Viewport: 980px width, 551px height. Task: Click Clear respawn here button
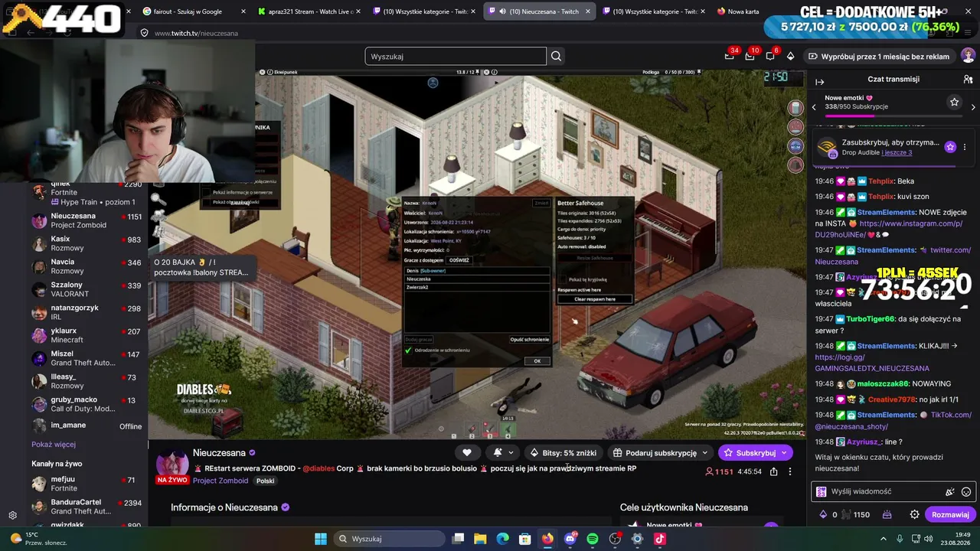point(595,298)
